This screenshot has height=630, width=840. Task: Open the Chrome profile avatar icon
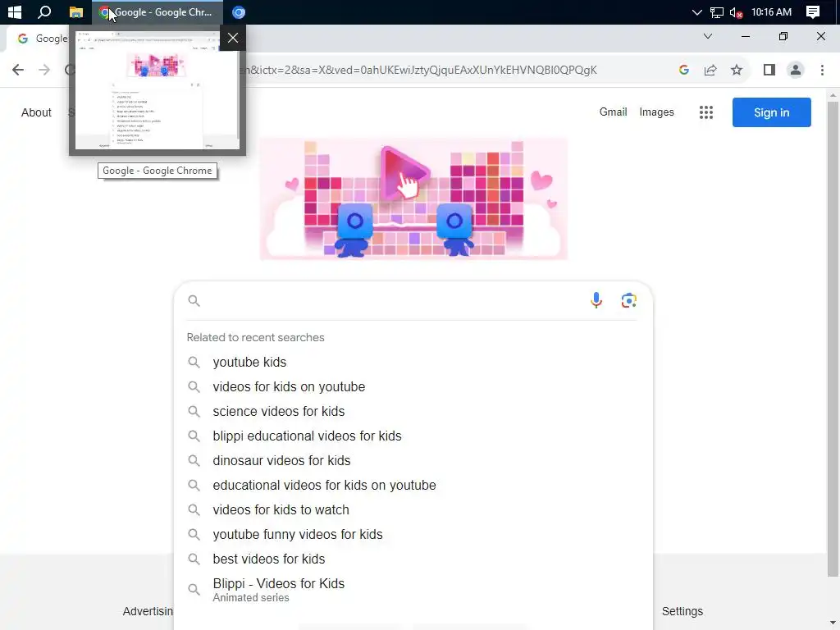point(795,70)
